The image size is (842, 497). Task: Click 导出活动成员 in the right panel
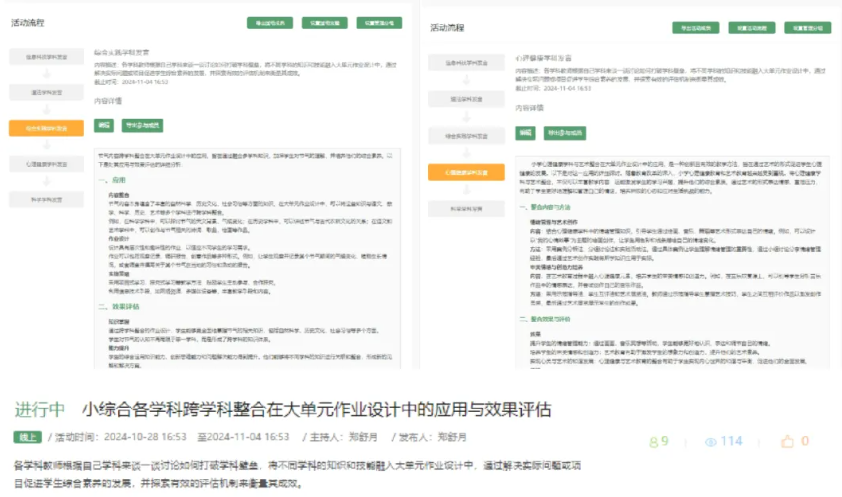click(x=693, y=28)
